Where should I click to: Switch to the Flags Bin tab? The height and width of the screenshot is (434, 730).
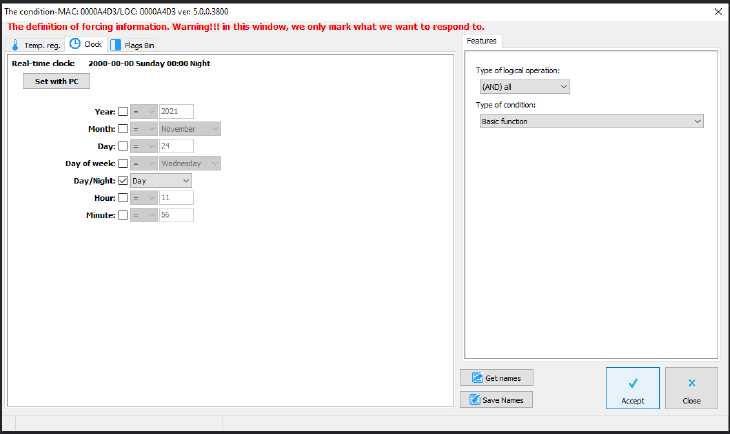[133, 45]
